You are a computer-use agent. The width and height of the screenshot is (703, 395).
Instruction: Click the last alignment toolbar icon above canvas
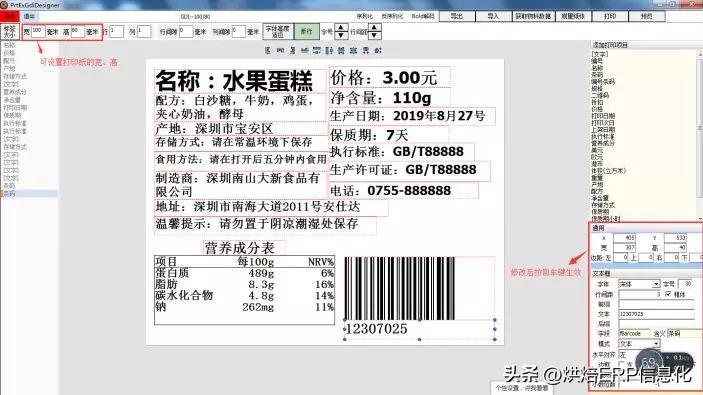click(x=378, y=51)
